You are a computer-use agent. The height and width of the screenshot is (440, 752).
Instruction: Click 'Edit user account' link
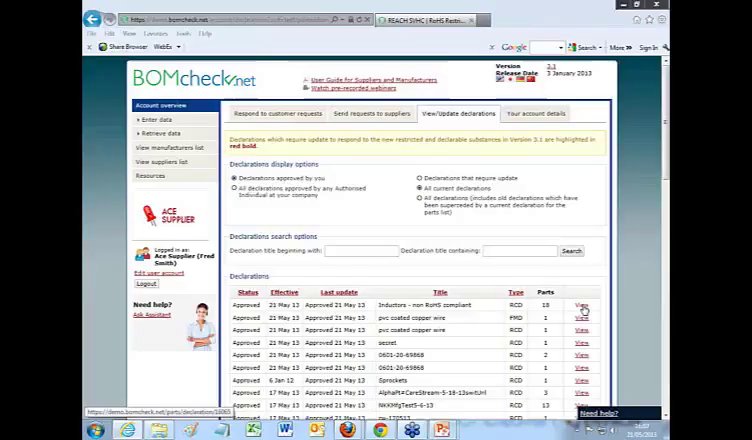tap(159, 273)
